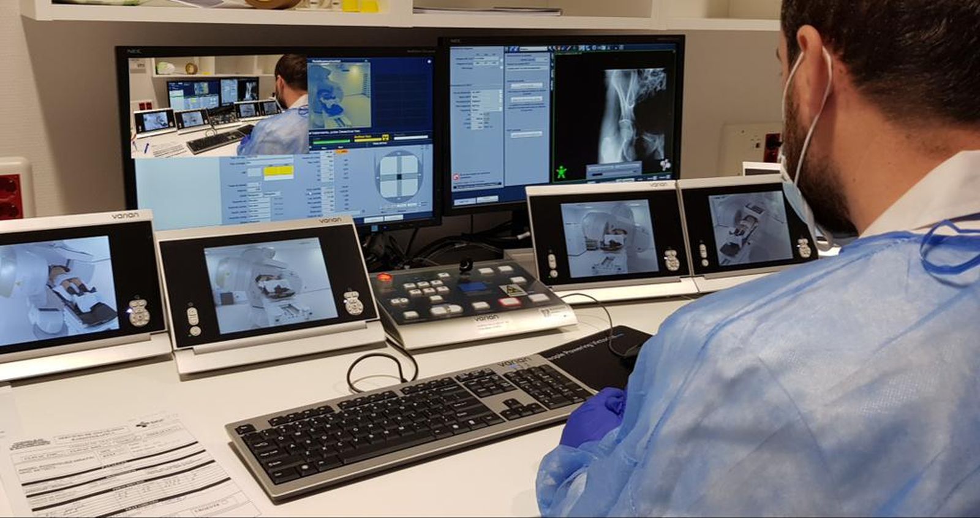Click the top gray button in imaging middle panel
The width and height of the screenshot is (980, 518).
tap(527, 85)
